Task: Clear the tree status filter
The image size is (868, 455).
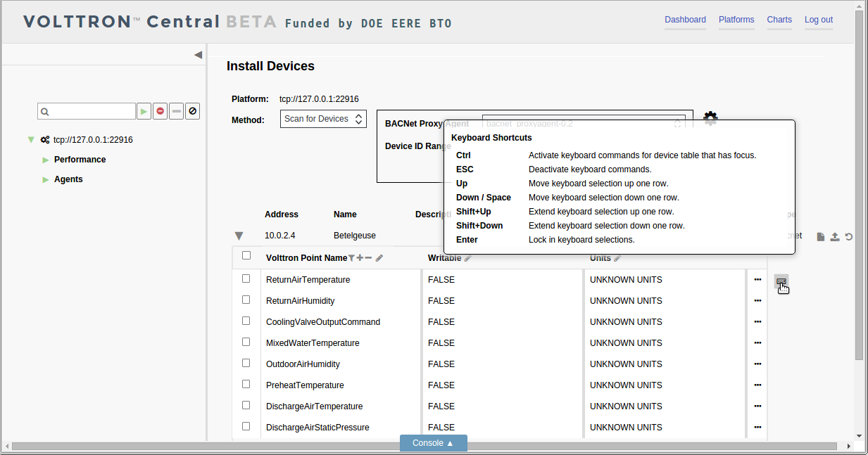Action: click(x=193, y=111)
